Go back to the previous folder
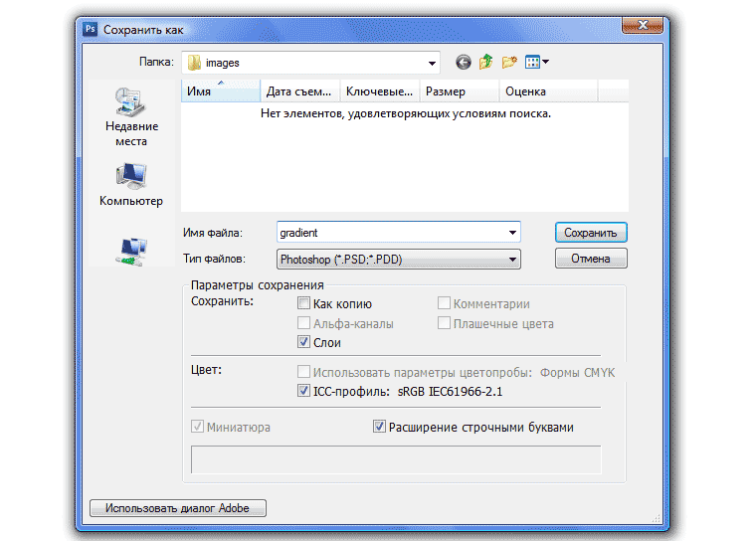This screenshot has height=541, width=756. tap(464, 63)
